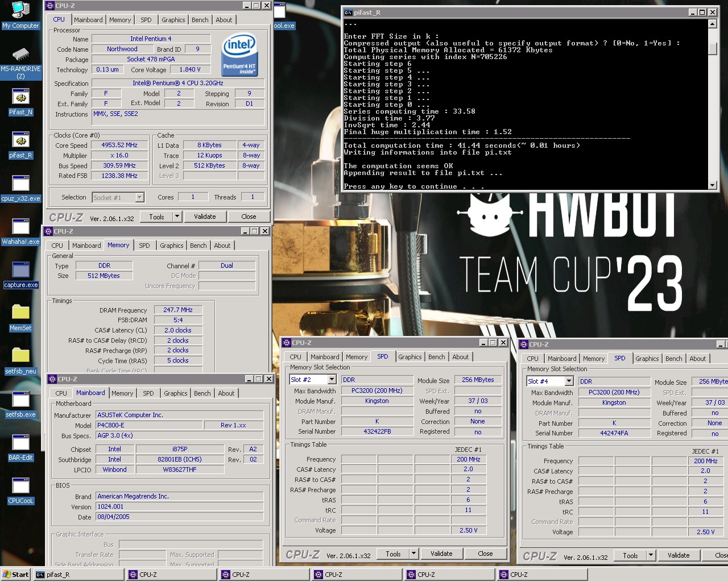Click the CPU-Z title icon in Memory window

(x=48, y=231)
